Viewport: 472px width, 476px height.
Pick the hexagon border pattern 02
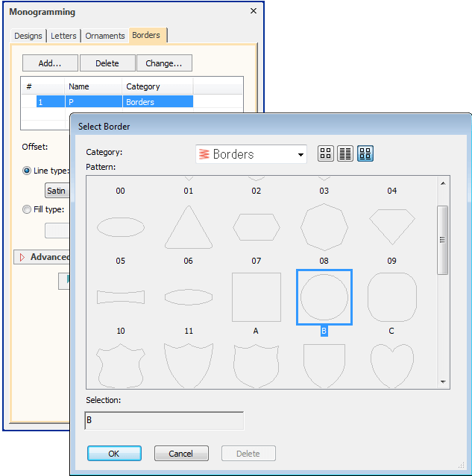point(256,226)
